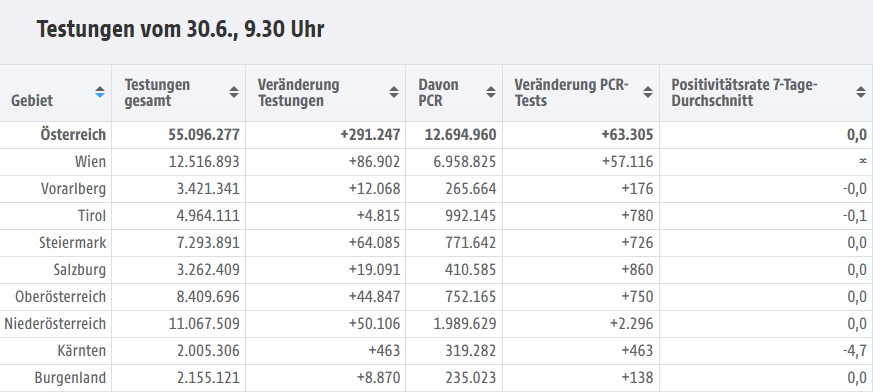This screenshot has width=873, height=392.
Task: Select the Österreich row name
Action: pyautogui.click(x=73, y=135)
